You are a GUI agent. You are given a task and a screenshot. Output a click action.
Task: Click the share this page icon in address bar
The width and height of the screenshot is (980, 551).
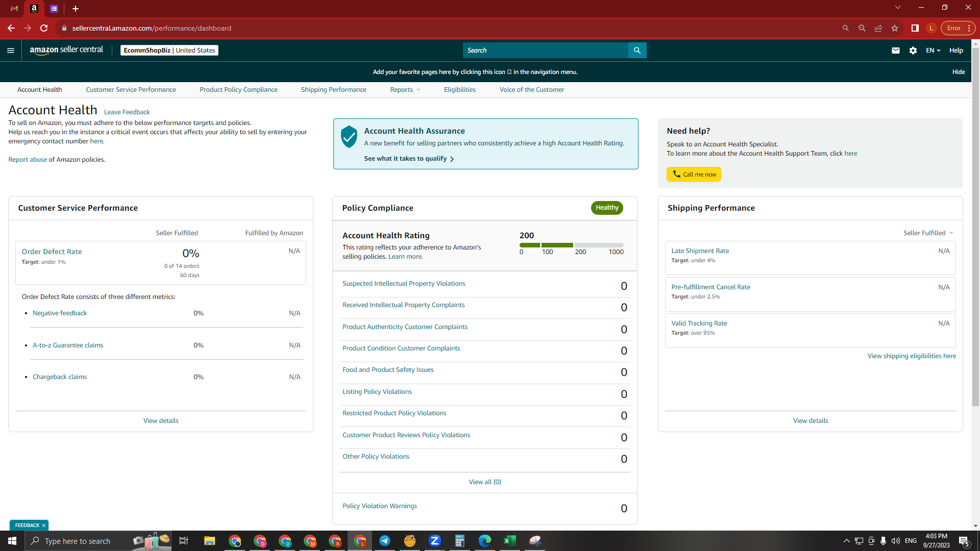pyautogui.click(x=878, y=28)
